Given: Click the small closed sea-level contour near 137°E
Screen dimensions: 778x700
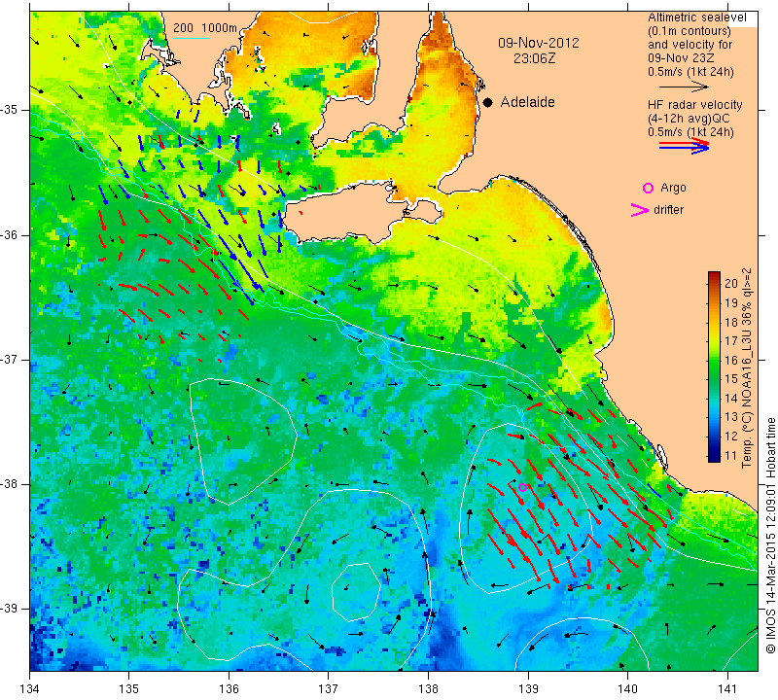Looking at the screenshot, I should pos(356,592).
